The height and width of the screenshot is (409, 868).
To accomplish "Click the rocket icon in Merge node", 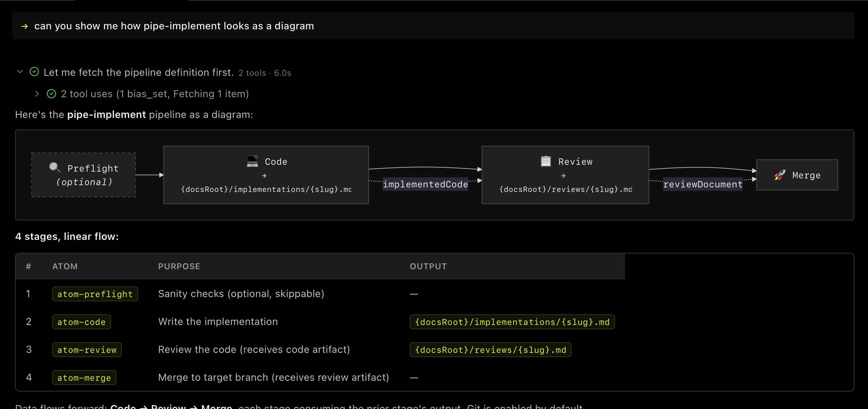I will (780, 175).
